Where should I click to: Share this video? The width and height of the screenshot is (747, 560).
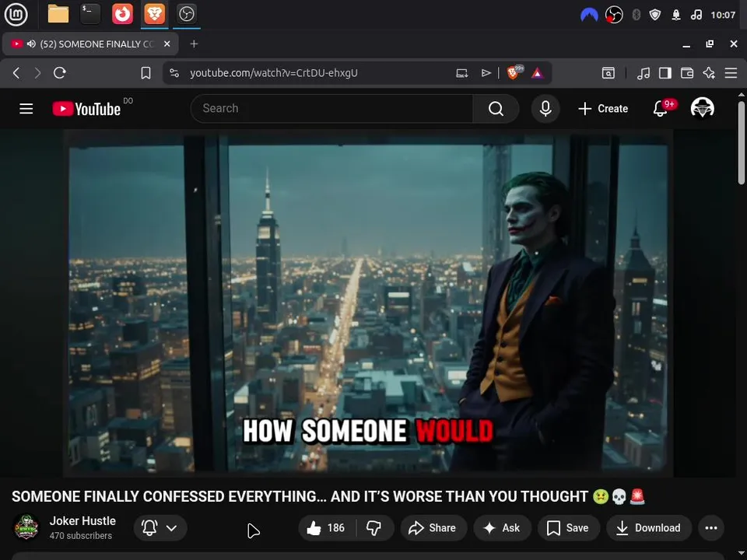coord(433,527)
